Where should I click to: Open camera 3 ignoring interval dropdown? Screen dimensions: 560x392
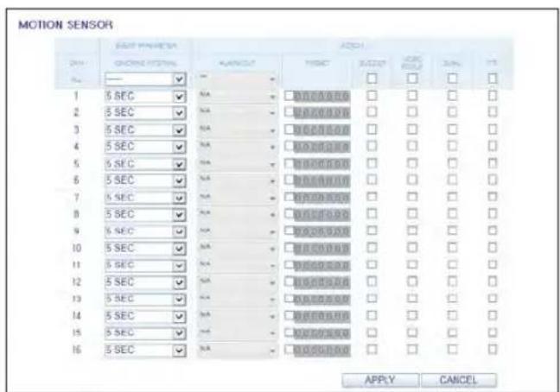[x=145, y=130]
